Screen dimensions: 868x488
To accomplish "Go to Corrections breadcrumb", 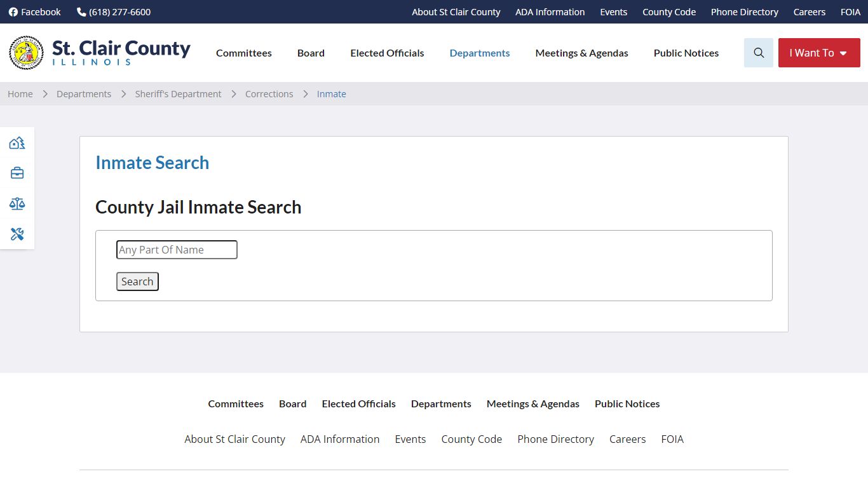I will point(269,94).
